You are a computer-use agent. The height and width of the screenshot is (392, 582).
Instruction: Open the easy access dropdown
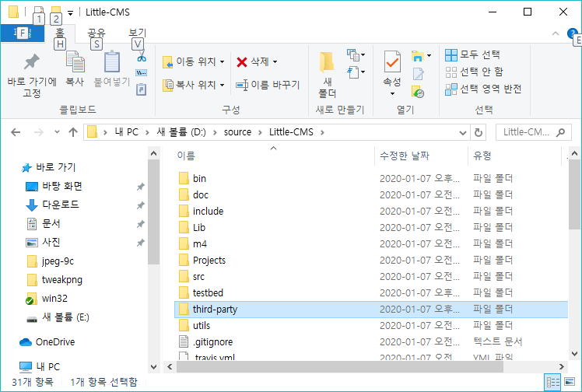(356, 72)
